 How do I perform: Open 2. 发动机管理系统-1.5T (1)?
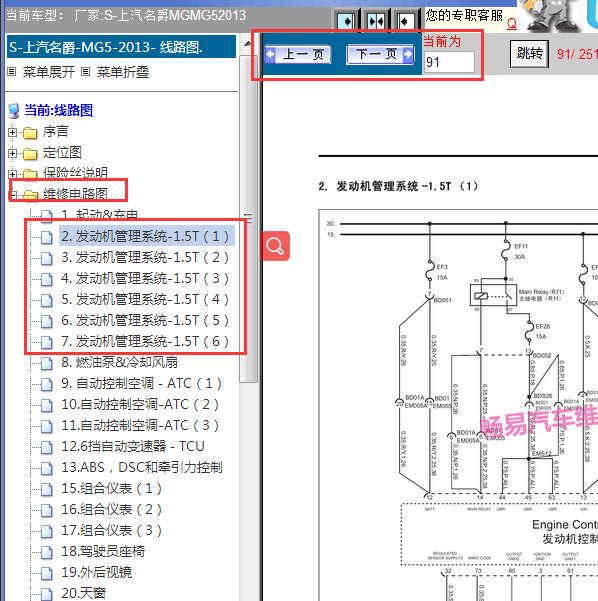point(145,236)
